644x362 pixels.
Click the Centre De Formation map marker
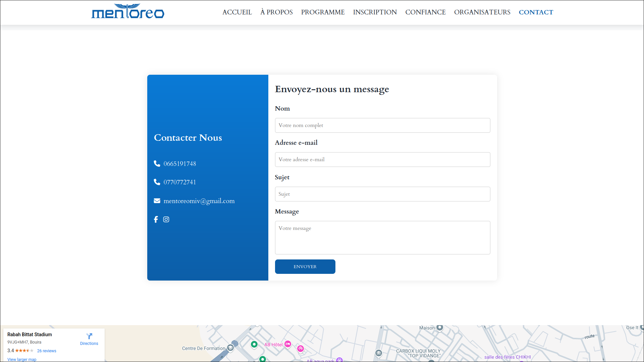click(x=230, y=348)
